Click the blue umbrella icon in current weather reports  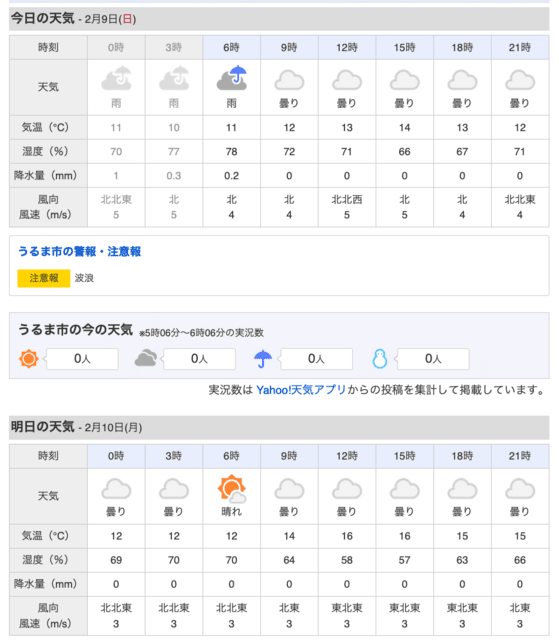pos(263,358)
